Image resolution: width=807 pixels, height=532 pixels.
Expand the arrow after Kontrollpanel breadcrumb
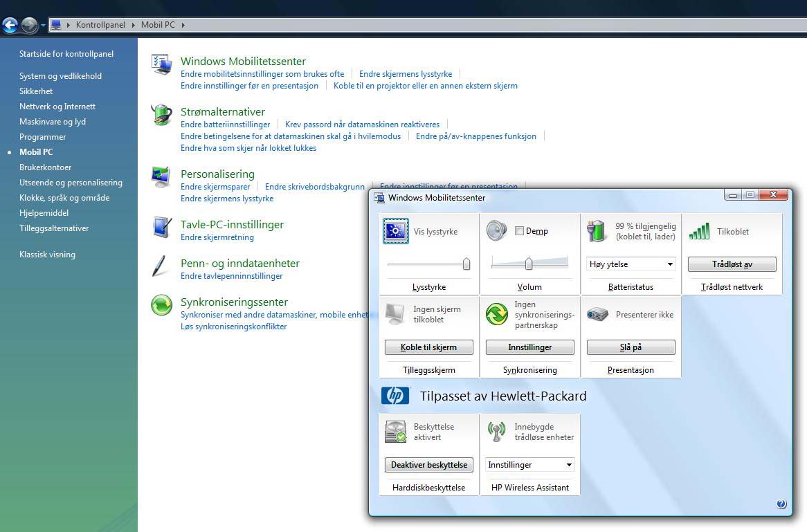(x=134, y=25)
